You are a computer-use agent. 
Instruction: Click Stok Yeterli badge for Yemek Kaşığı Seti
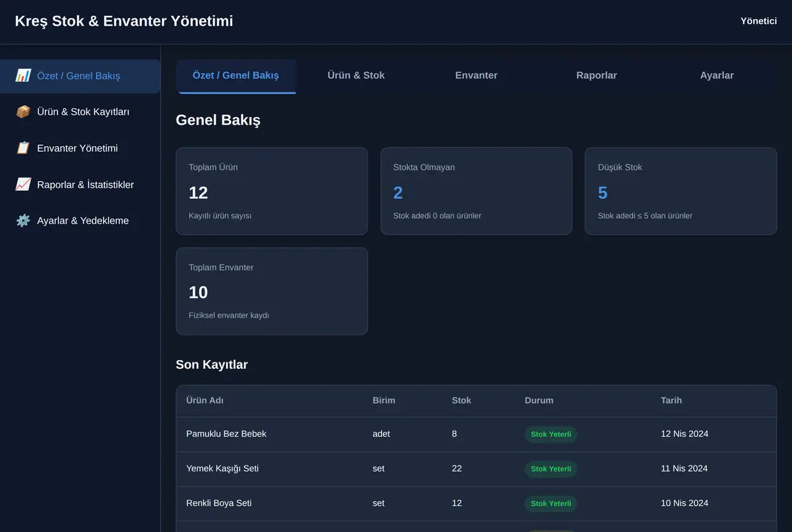(551, 469)
